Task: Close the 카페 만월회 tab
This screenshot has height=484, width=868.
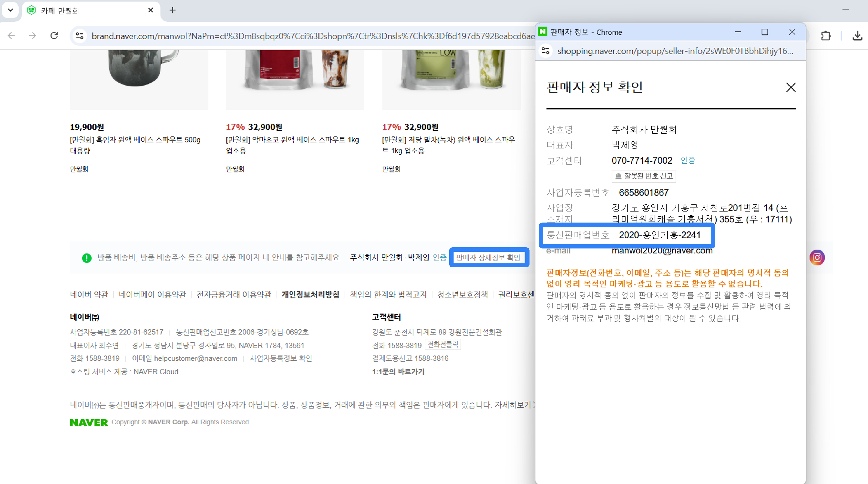Action: [151, 10]
